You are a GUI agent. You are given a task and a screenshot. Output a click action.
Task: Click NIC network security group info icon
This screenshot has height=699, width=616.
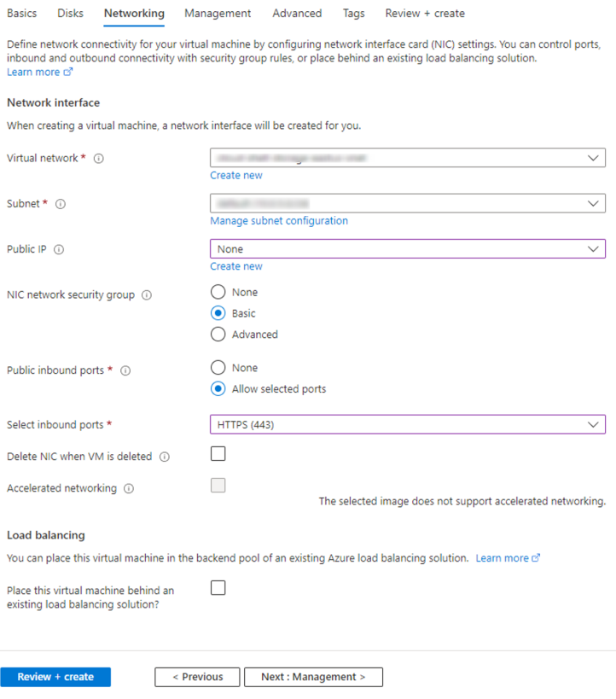click(x=147, y=295)
